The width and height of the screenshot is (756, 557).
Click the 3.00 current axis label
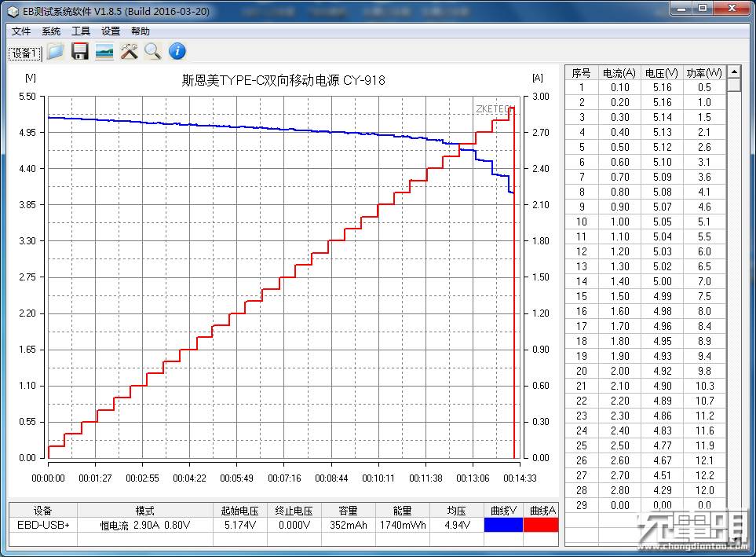coord(540,97)
